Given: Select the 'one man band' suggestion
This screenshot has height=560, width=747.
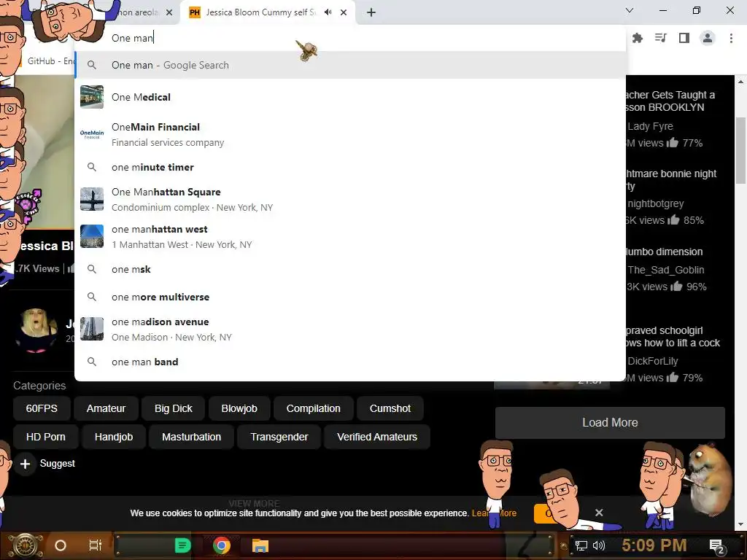Looking at the screenshot, I should click(x=350, y=362).
